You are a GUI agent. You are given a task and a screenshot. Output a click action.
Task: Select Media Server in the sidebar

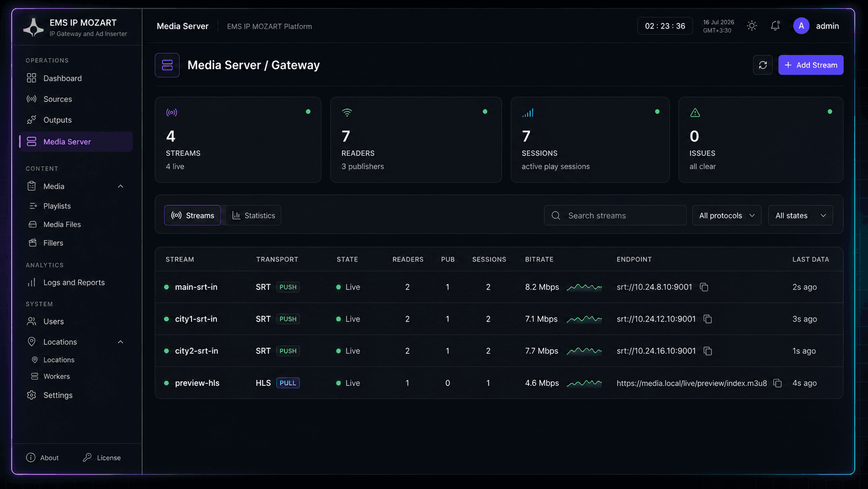(x=76, y=141)
